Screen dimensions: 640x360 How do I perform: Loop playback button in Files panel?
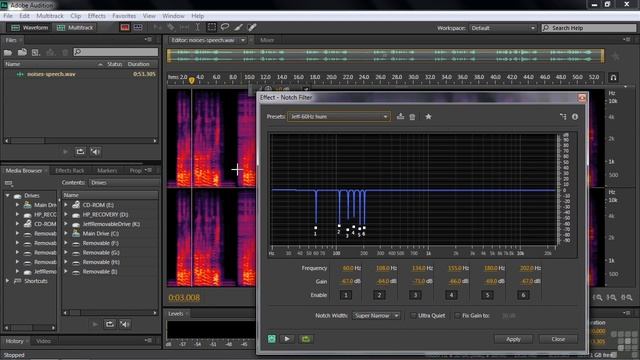tap(80, 152)
